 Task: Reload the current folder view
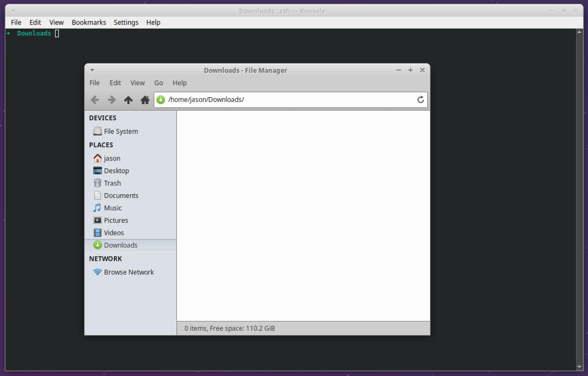tap(421, 100)
